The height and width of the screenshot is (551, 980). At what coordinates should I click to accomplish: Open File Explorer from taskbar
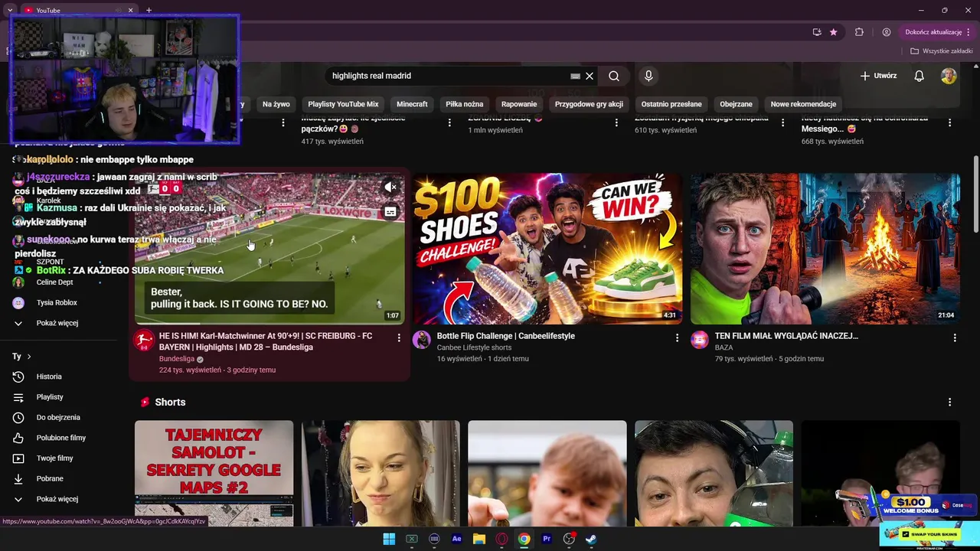click(x=479, y=539)
